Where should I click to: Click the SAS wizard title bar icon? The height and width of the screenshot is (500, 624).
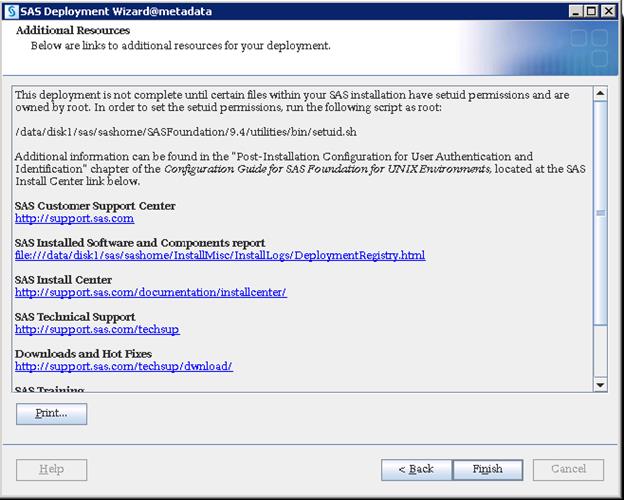click(x=11, y=11)
